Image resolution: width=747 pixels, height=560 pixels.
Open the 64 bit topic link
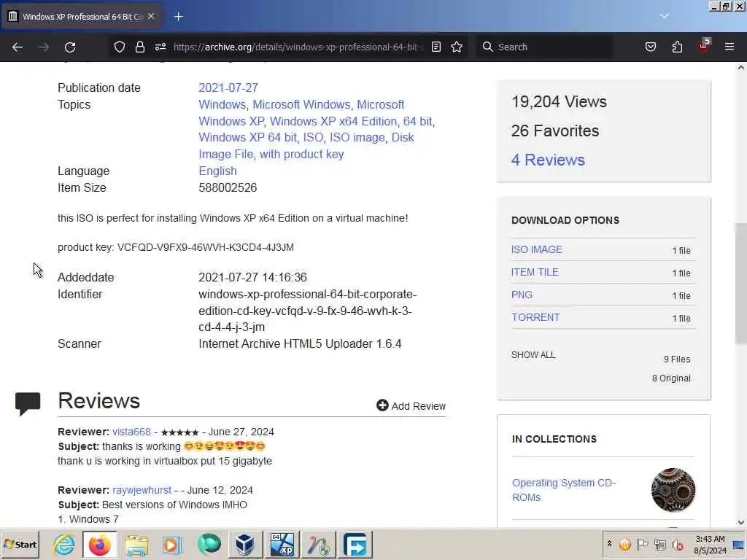coord(417,121)
